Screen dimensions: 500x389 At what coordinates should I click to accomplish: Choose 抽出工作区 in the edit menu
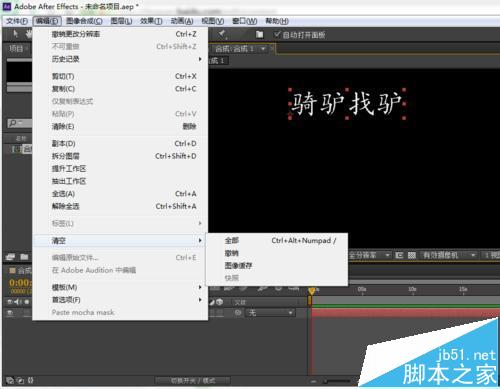(120, 181)
